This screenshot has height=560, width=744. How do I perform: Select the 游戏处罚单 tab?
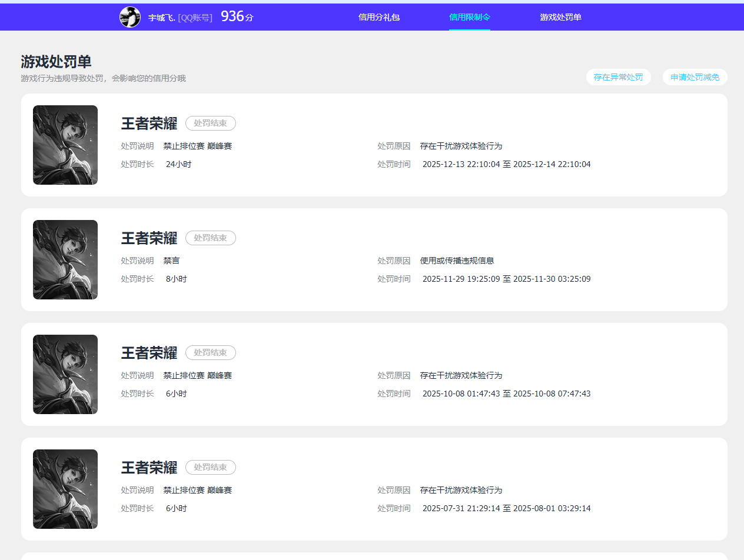click(x=560, y=17)
